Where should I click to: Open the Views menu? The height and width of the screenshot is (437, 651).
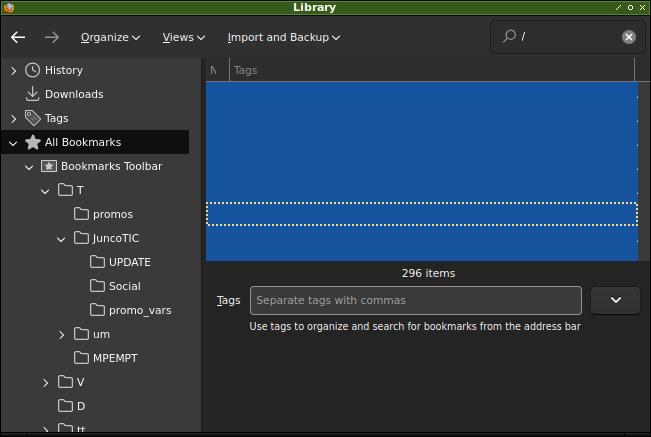(184, 37)
